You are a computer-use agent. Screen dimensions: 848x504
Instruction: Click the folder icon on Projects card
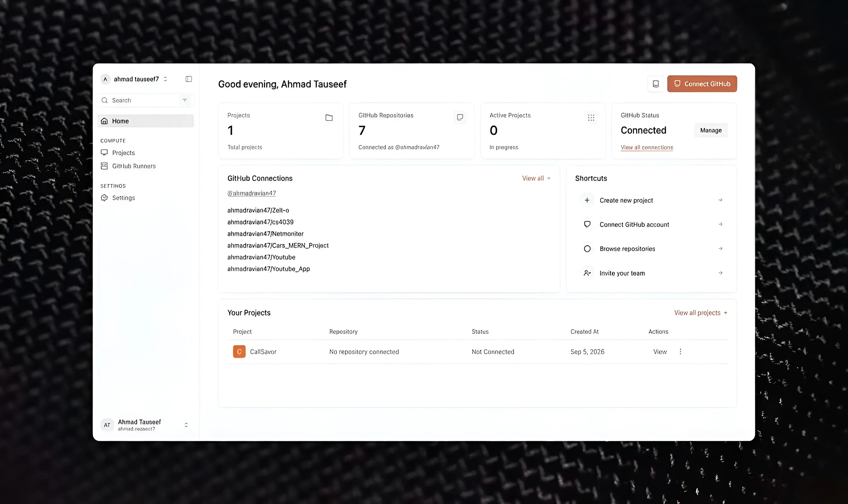tap(329, 118)
